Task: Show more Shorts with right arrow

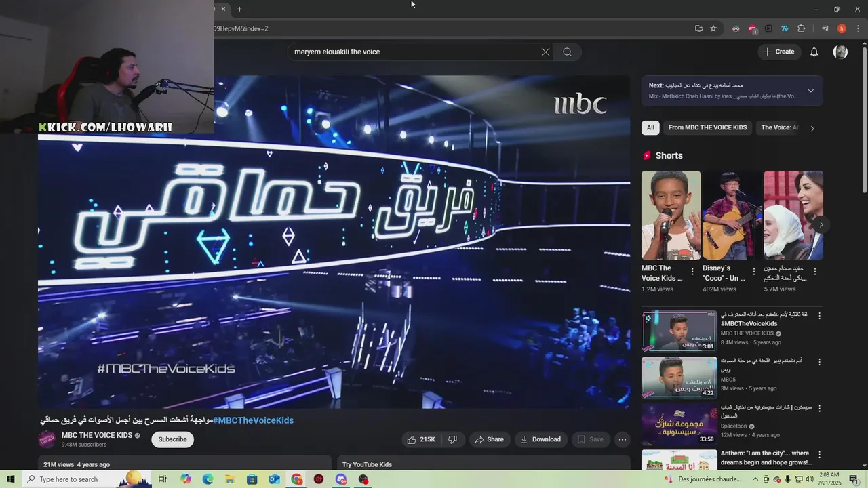Action: click(821, 224)
